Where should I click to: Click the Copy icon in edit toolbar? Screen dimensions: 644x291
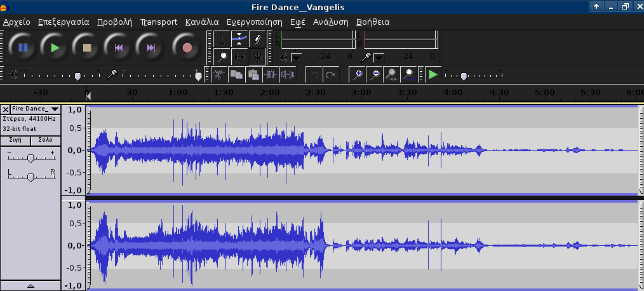[236, 74]
